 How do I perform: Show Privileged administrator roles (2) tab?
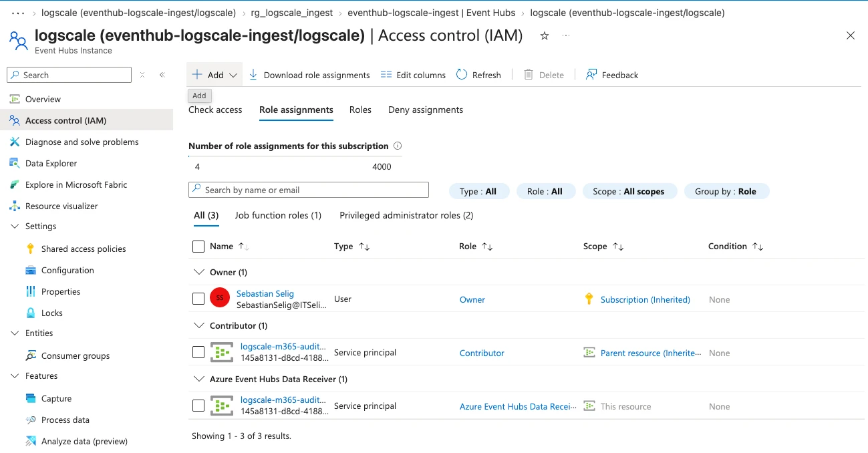406,215
